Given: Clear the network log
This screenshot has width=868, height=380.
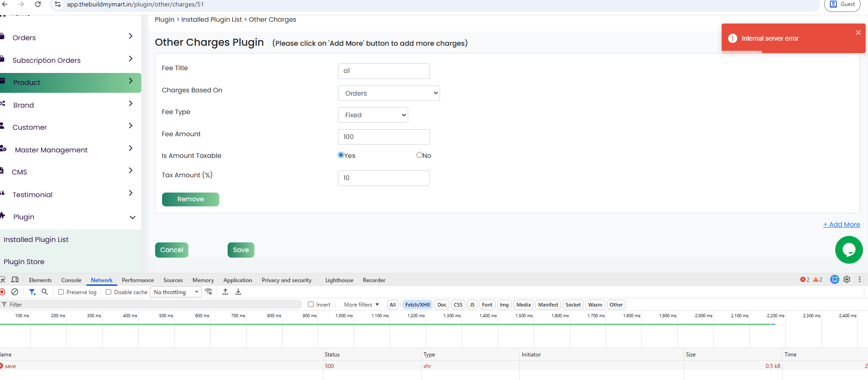Looking at the screenshot, I should tap(15, 292).
